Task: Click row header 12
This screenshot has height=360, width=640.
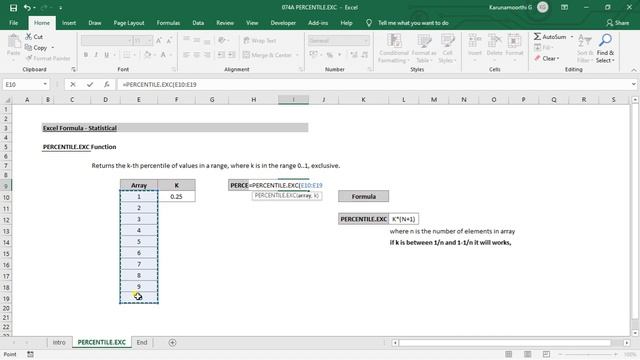Action: point(6,220)
